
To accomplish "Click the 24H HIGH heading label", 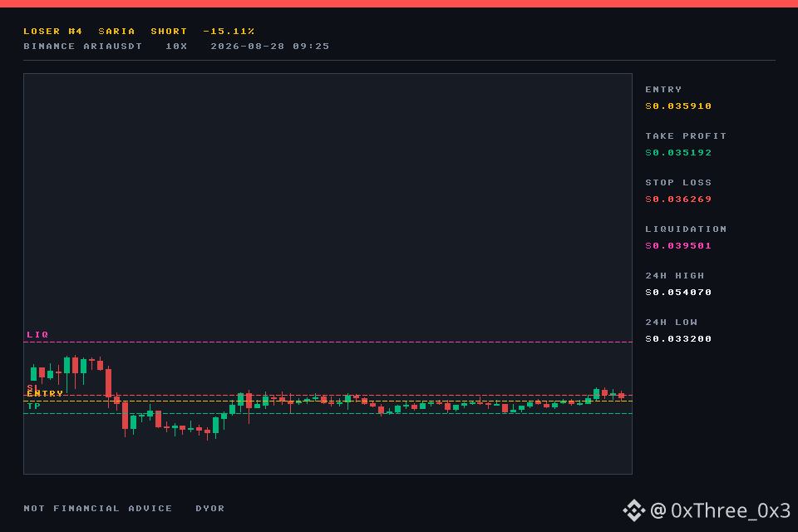I will tap(675, 276).
